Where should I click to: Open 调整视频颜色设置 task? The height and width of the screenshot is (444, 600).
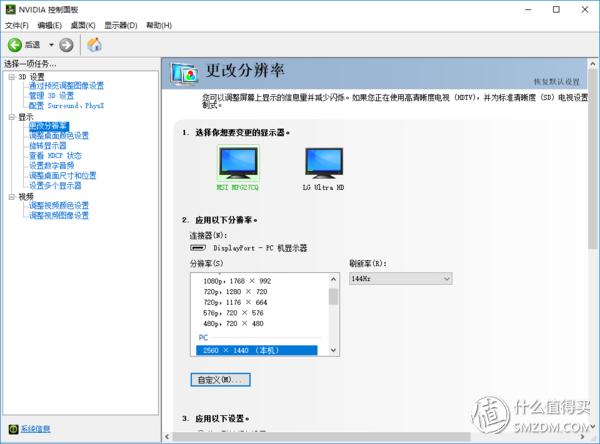point(59,206)
